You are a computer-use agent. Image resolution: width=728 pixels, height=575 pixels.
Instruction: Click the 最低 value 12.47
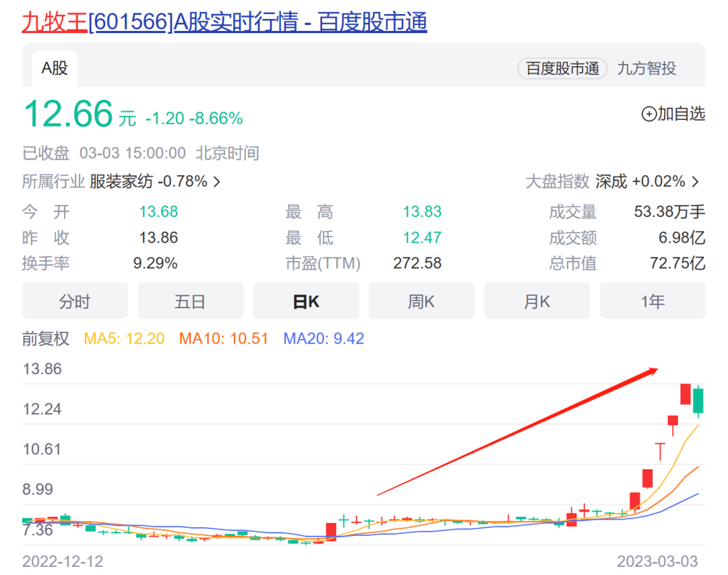422,238
